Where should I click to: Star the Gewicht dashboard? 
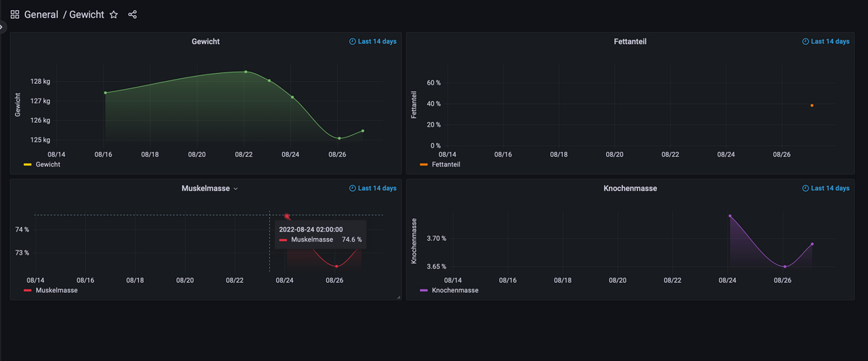point(114,14)
